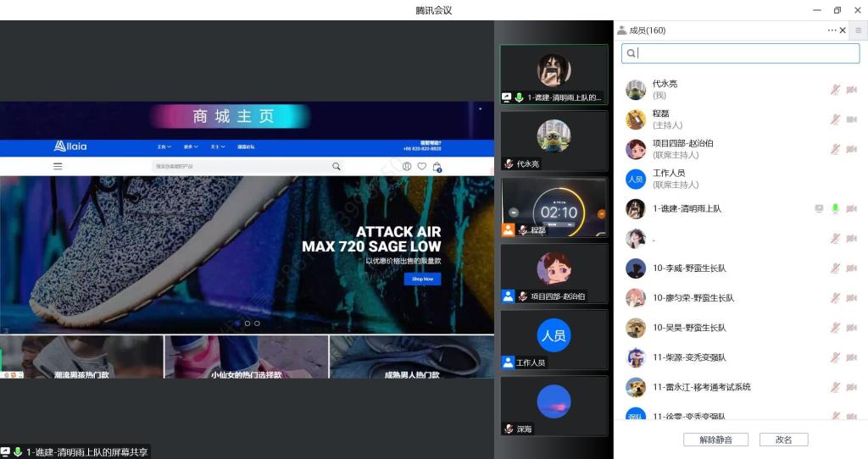Click the camera icon for 11-雷永江-移考通考试系统
Screen dimensions: 868x459
pyautogui.click(x=851, y=387)
